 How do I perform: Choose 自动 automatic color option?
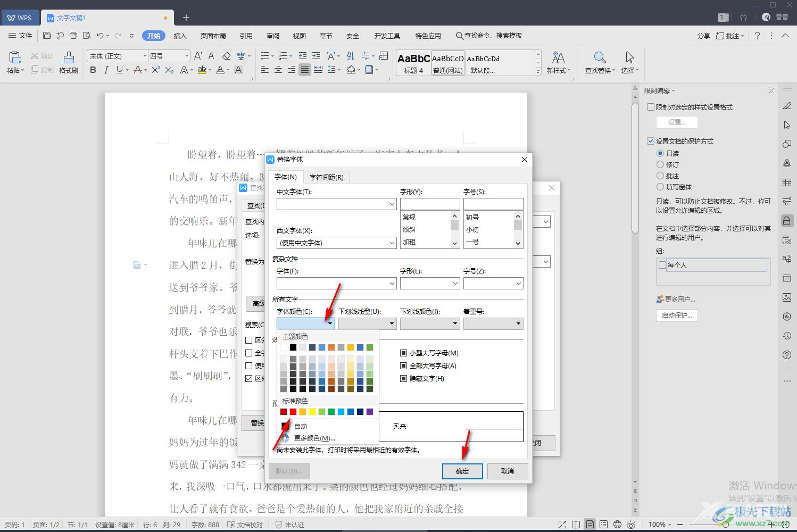(x=301, y=426)
